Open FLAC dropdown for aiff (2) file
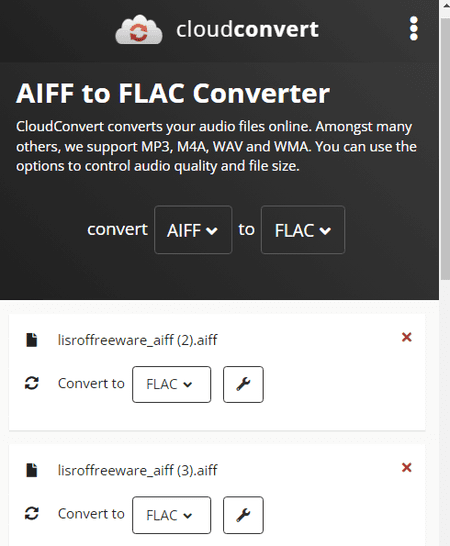 tap(171, 384)
